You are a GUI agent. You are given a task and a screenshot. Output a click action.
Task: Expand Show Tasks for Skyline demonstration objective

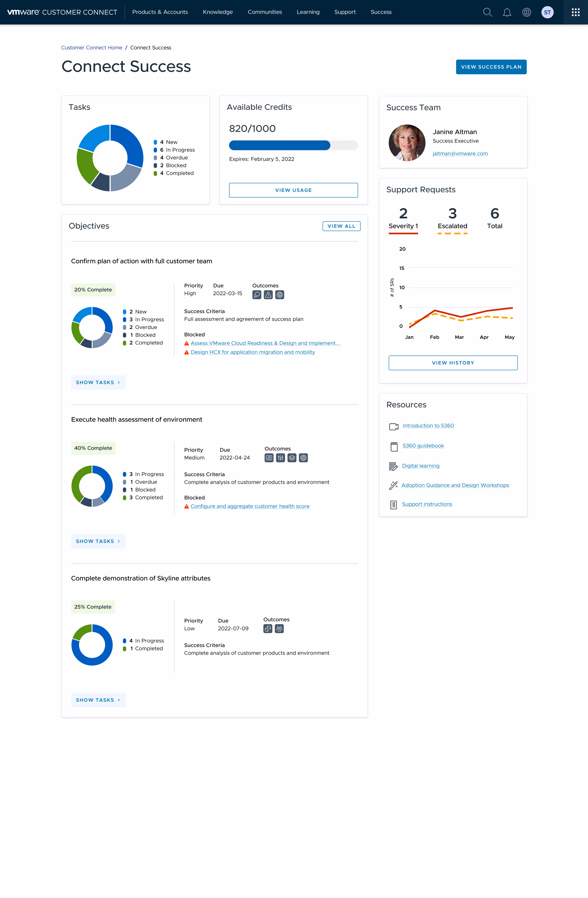tap(98, 700)
